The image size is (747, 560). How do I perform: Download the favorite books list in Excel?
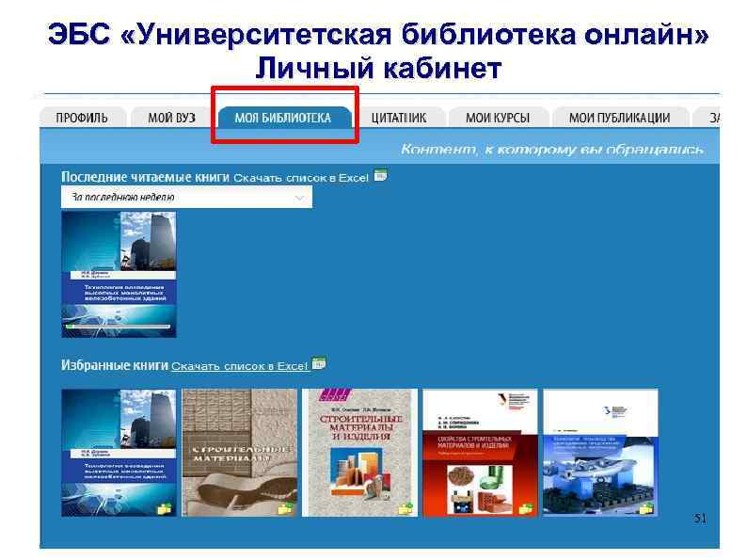point(240,366)
